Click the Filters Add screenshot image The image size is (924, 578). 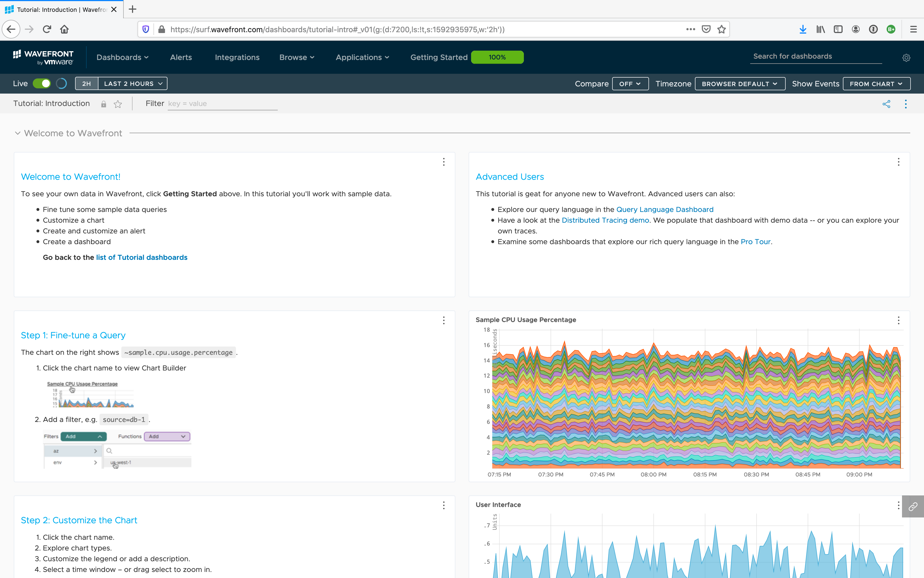117,449
